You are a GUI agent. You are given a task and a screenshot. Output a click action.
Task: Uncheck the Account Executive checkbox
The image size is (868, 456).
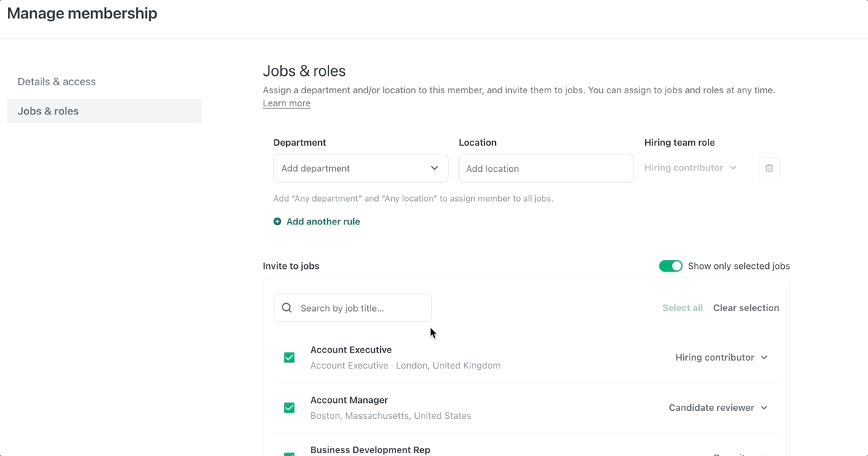(x=289, y=358)
